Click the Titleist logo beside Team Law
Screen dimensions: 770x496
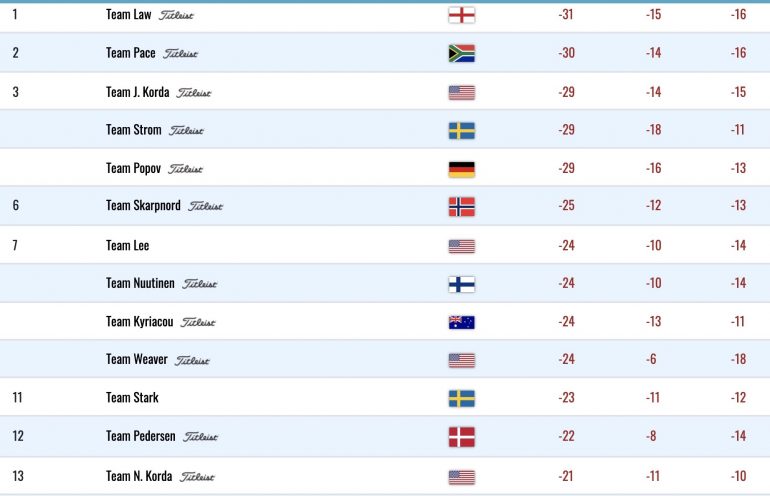click(x=176, y=16)
